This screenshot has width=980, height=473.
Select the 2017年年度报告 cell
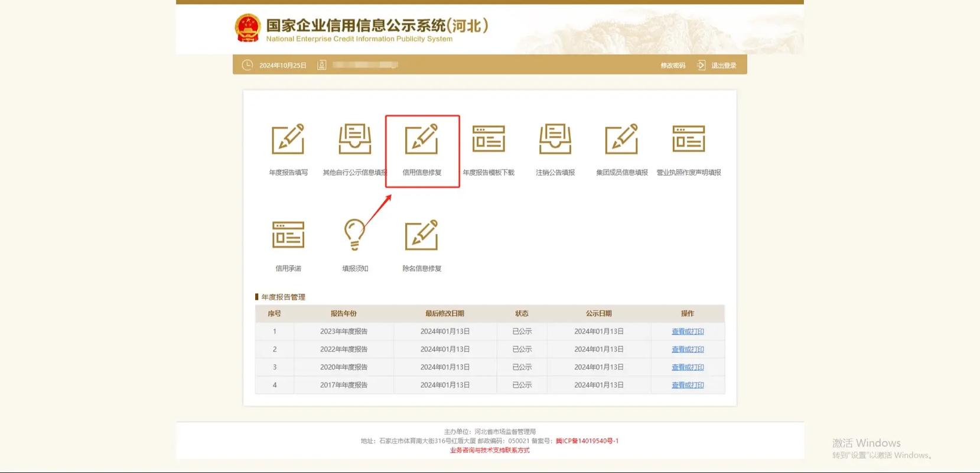pyautogui.click(x=344, y=385)
